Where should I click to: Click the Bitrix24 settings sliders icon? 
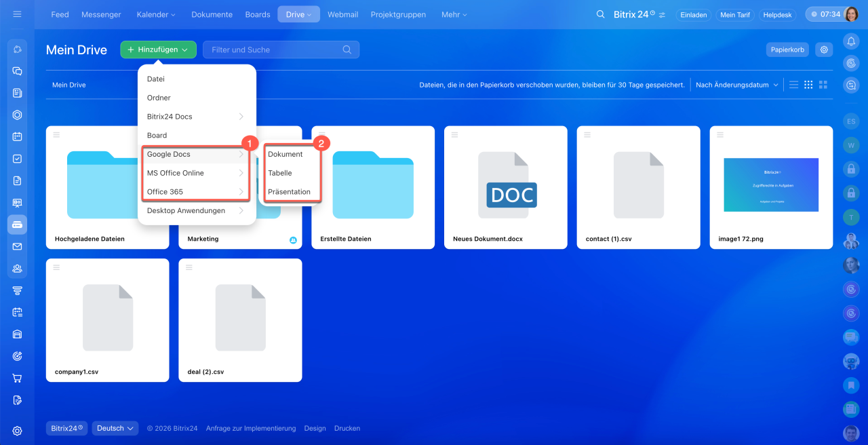point(662,14)
